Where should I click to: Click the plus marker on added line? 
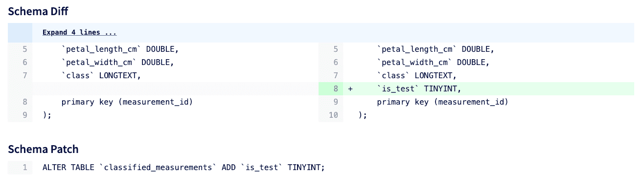350,89
